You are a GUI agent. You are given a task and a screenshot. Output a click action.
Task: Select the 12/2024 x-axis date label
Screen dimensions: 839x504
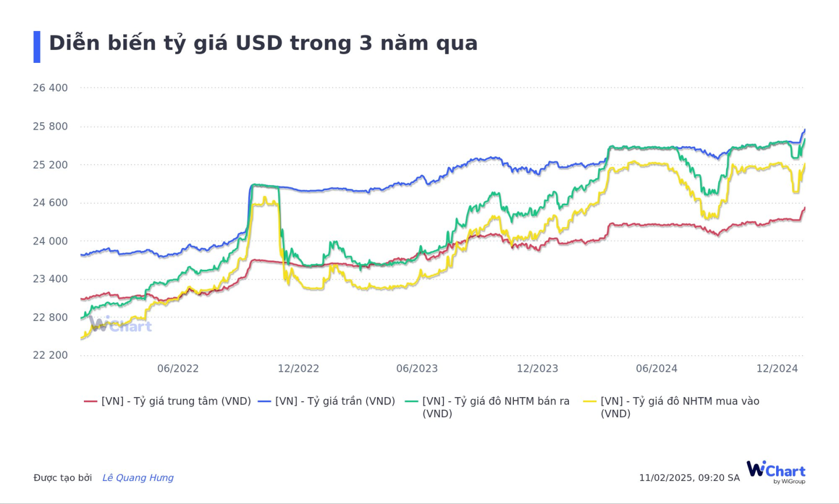click(777, 368)
